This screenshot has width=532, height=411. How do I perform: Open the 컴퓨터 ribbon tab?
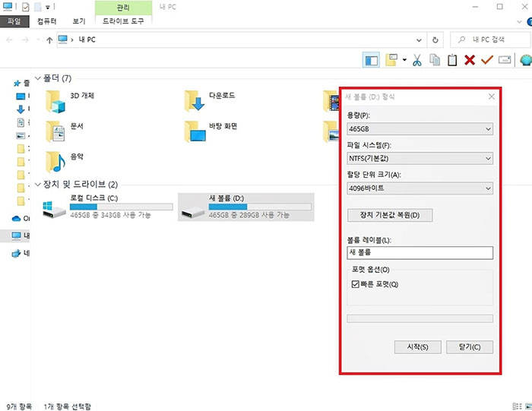46,21
